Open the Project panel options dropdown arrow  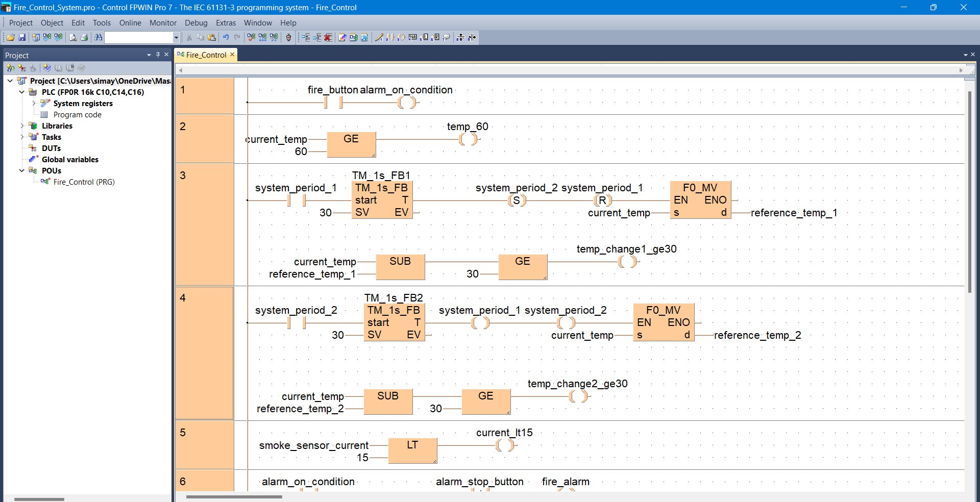pyautogui.click(x=149, y=55)
